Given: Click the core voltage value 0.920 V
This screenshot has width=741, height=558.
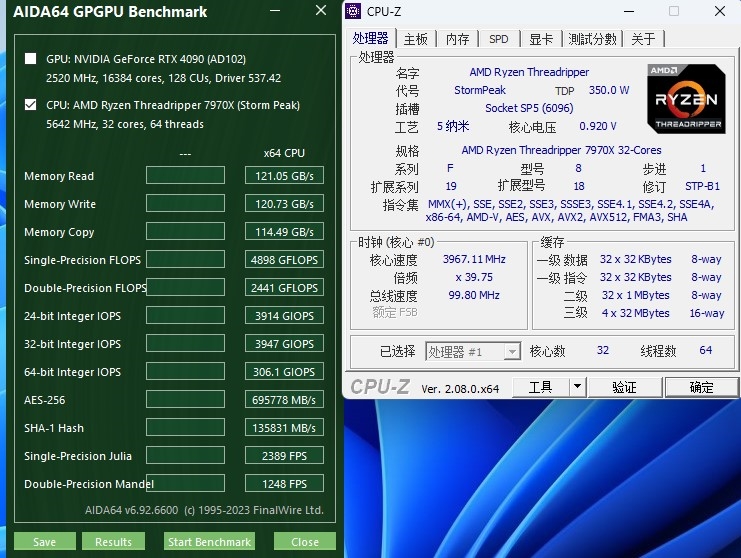Looking at the screenshot, I should [x=598, y=126].
